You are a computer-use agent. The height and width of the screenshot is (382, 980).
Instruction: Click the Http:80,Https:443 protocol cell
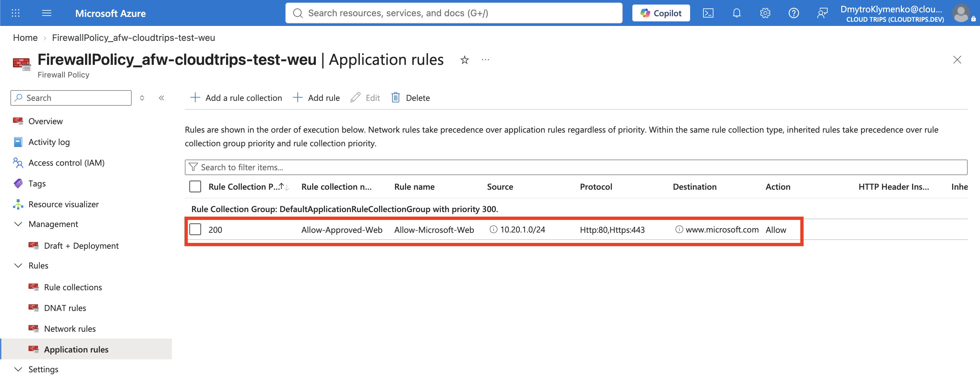coord(612,230)
